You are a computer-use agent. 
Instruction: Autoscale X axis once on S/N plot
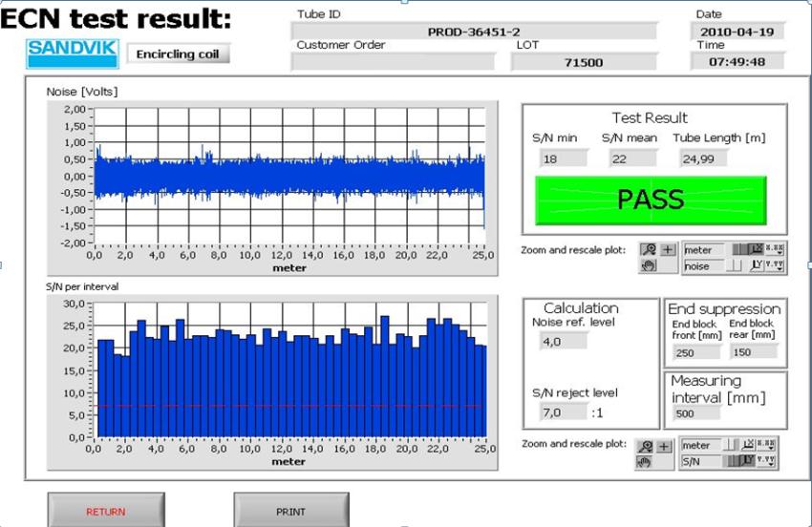tap(748, 445)
